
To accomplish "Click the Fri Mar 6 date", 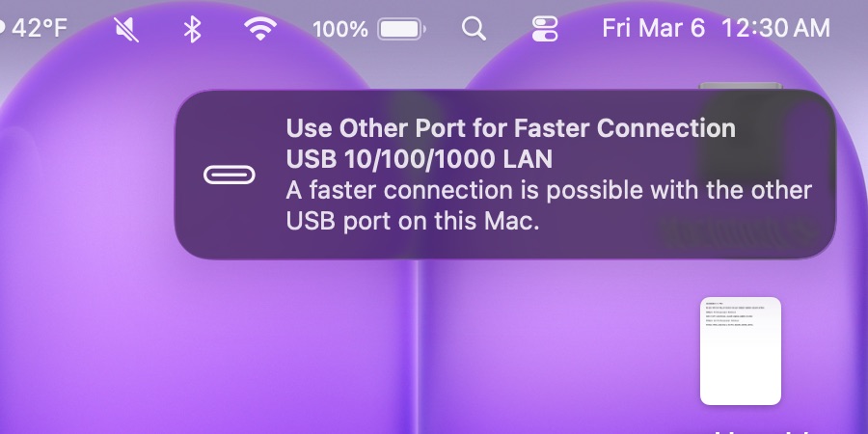I will point(653,28).
